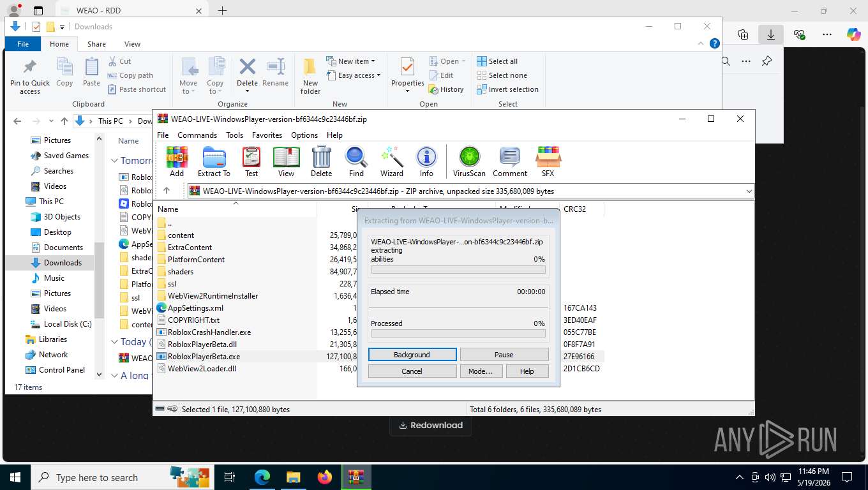Click Pin to Quick access in Explorer
868x490 pixels.
click(30, 77)
